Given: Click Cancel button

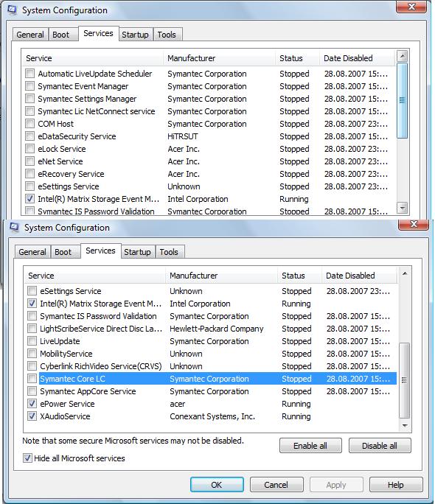Looking at the screenshot, I should click(276, 484).
